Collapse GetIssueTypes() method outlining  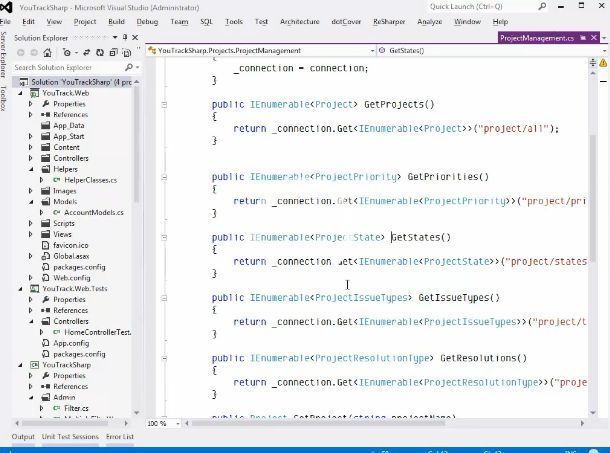pyautogui.click(x=164, y=298)
